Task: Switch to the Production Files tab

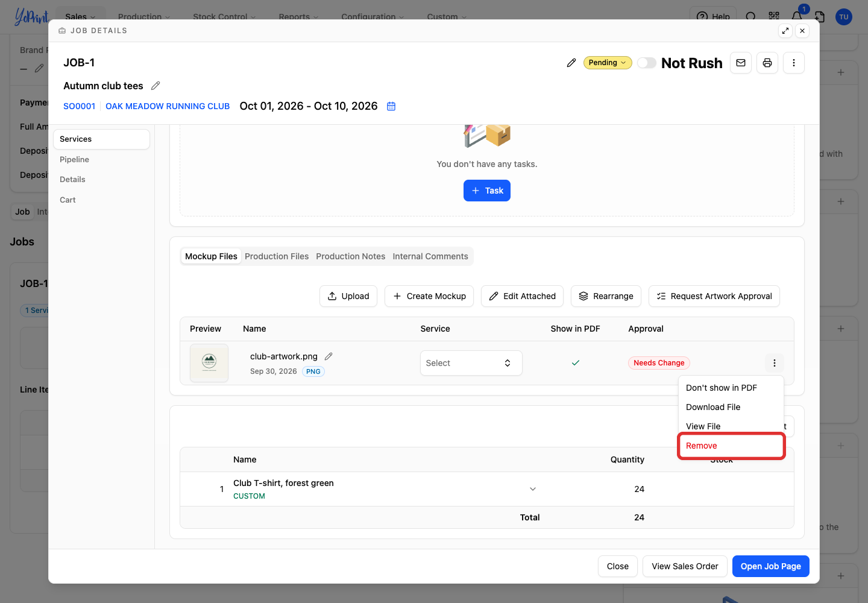Action: tap(277, 256)
